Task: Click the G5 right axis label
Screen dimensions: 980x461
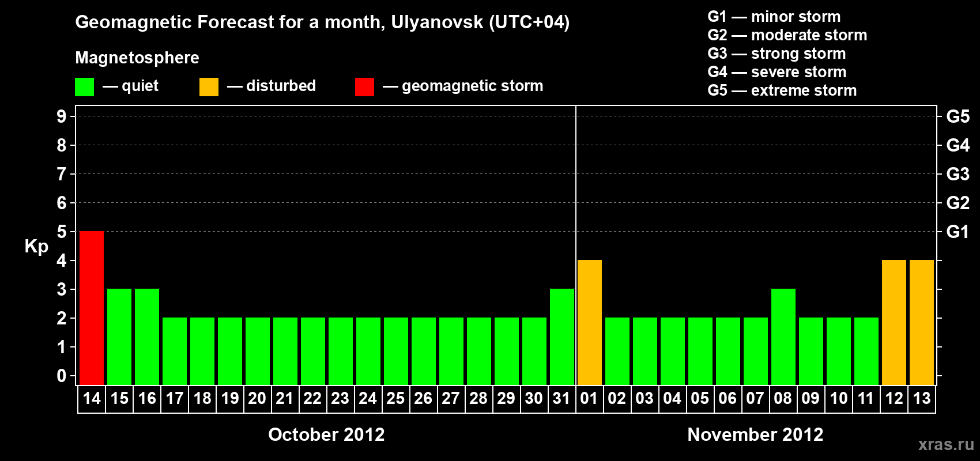Action: [x=958, y=116]
